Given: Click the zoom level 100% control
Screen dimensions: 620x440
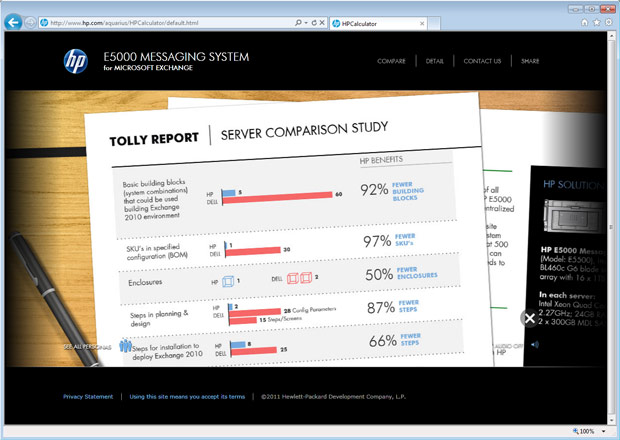Looking at the screenshot, I should [x=584, y=431].
